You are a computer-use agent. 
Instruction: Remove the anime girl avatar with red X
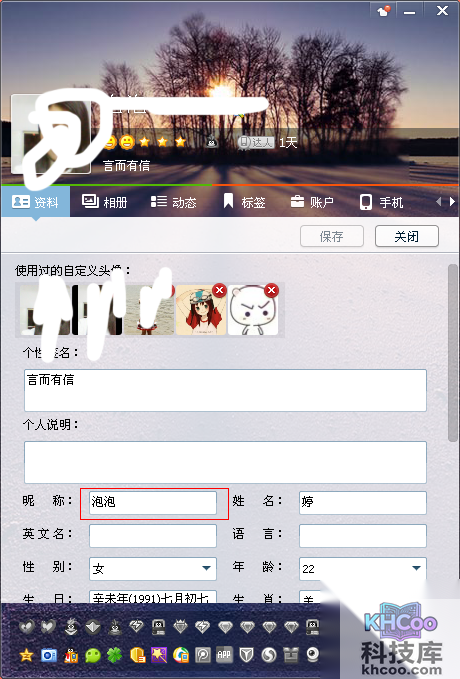(x=220, y=290)
